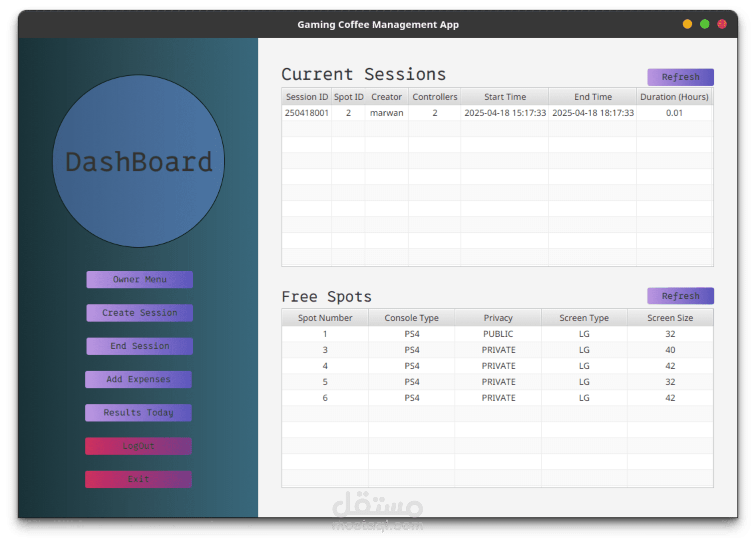This screenshot has height=544, width=756.
Task: View Results Today
Action: pos(138,412)
